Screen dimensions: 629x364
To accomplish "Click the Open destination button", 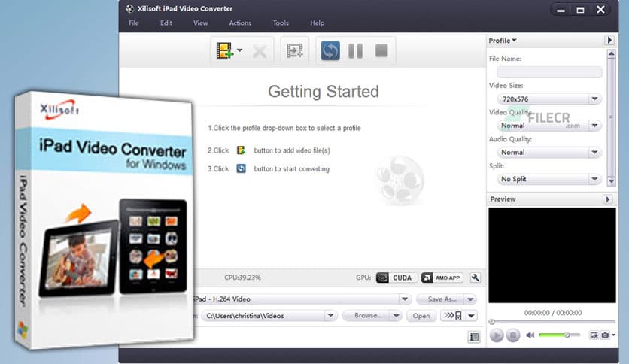I will (421, 316).
